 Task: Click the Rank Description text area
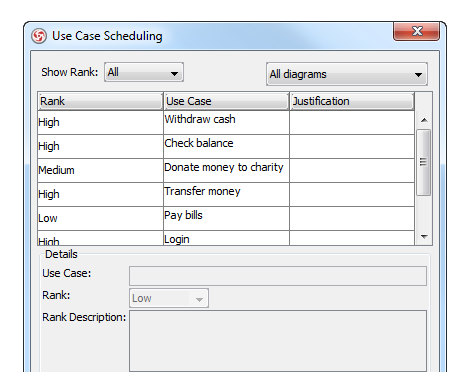[278, 341]
